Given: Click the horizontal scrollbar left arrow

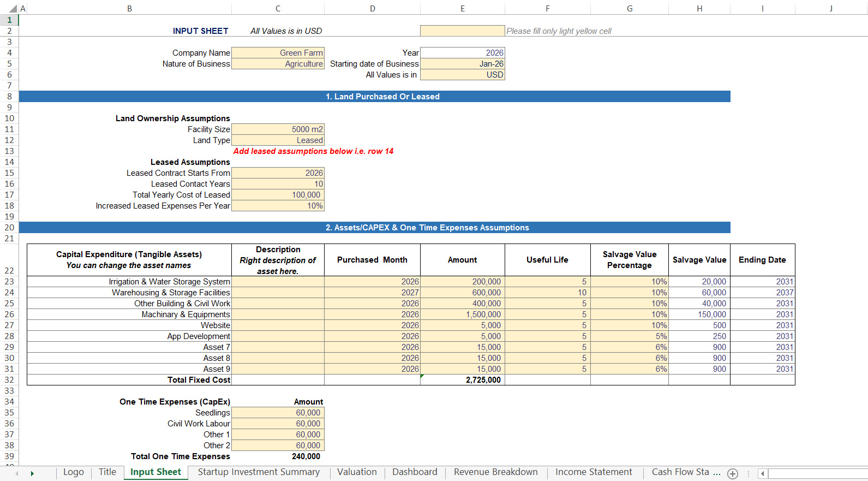Looking at the screenshot, I should tap(763, 473).
